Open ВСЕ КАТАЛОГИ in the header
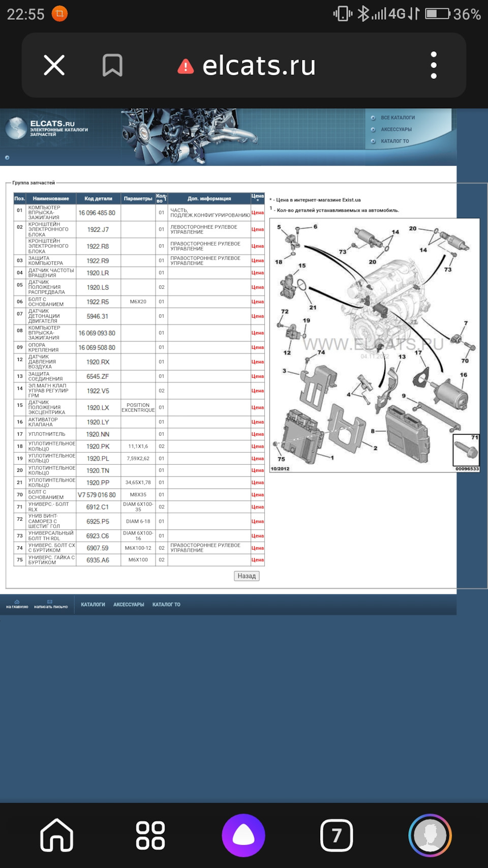488x868 pixels. 398,118
